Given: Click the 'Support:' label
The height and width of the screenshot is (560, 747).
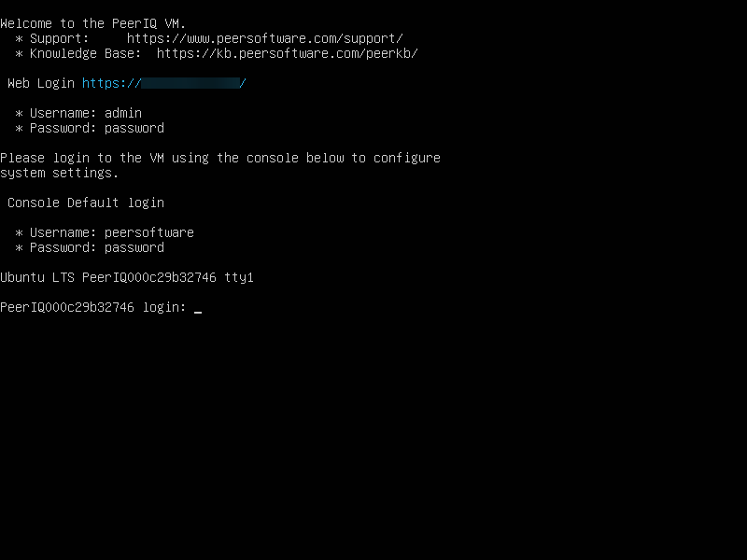Looking at the screenshot, I should [60, 38].
